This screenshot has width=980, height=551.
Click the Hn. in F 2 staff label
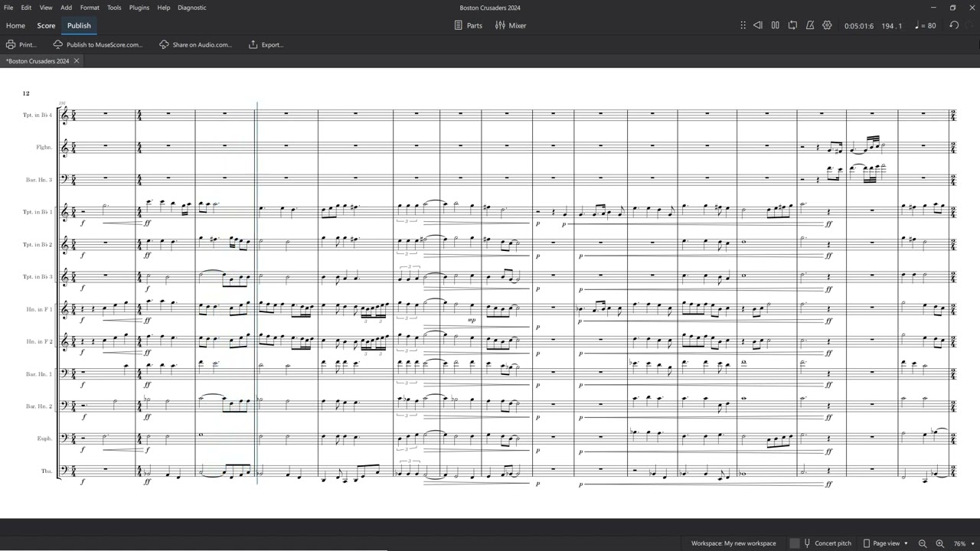pos(39,341)
